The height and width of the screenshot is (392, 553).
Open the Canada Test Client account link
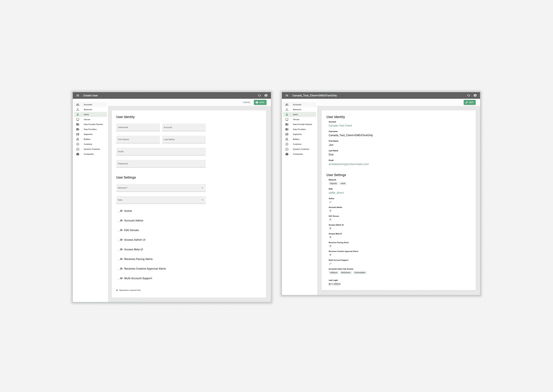point(340,126)
